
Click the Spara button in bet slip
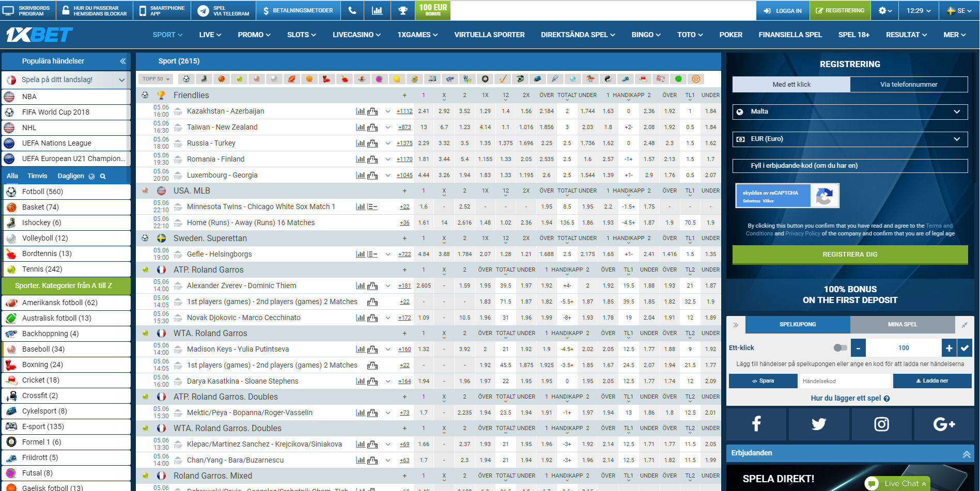click(x=763, y=381)
